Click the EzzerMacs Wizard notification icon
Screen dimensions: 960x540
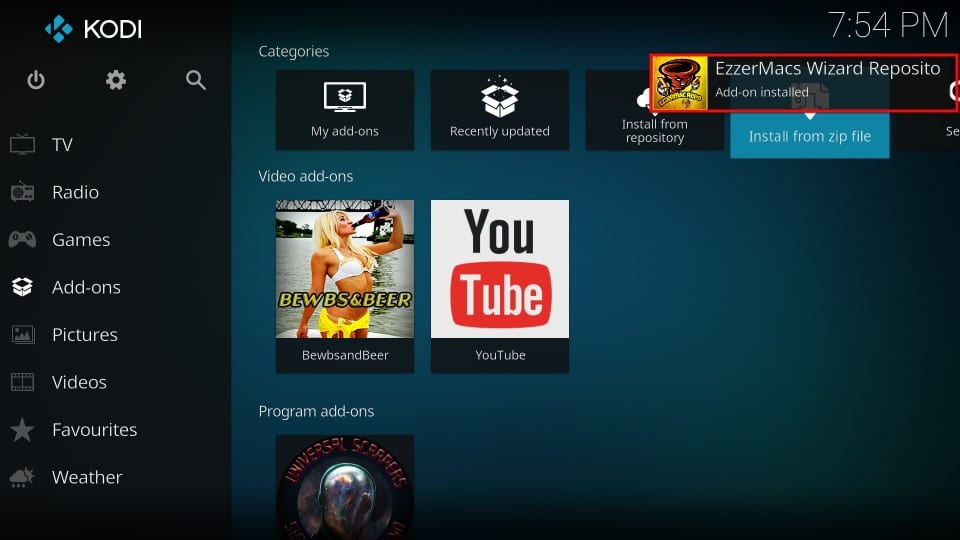680,83
